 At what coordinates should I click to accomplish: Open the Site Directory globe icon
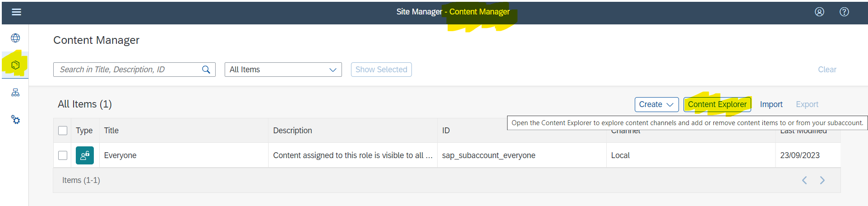(15, 38)
